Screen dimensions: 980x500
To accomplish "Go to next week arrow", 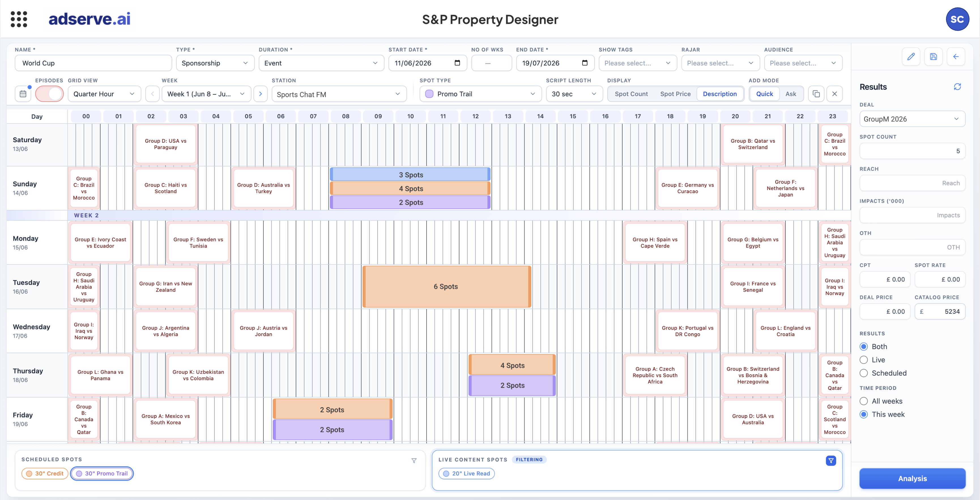I will (260, 94).
